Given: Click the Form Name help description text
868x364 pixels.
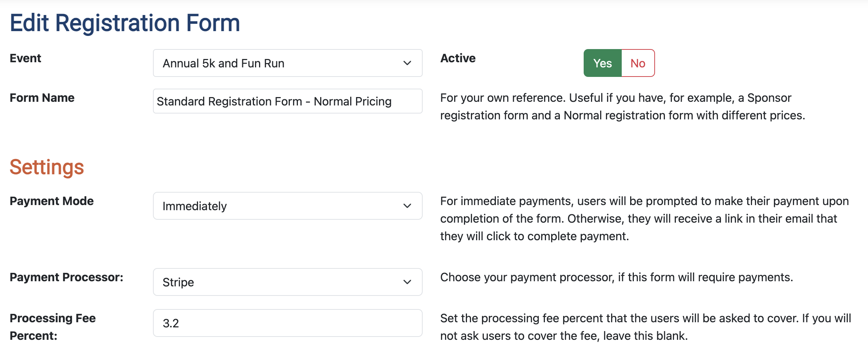Looking at the screenshot, I should tap(622, 107).
